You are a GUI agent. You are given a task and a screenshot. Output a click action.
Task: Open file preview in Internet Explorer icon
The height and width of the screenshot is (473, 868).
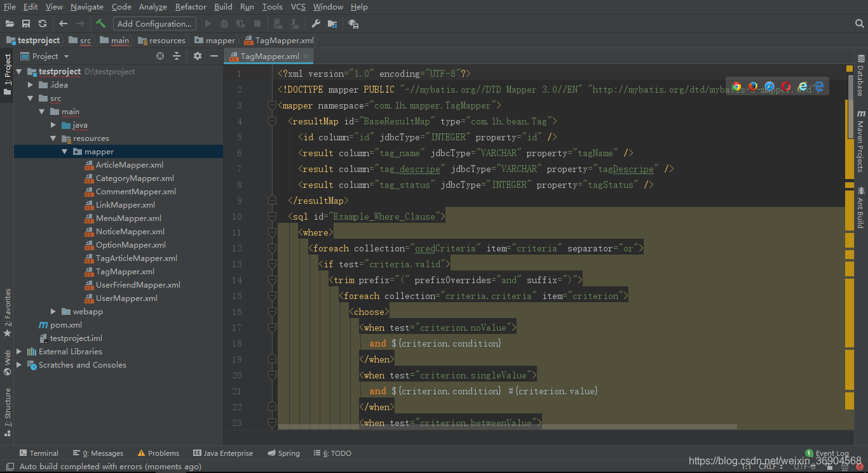803,86
